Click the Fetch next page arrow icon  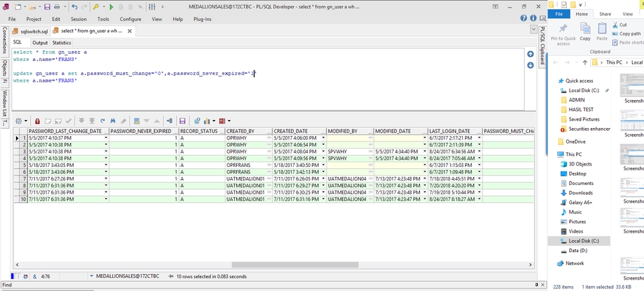coord(82,121)
